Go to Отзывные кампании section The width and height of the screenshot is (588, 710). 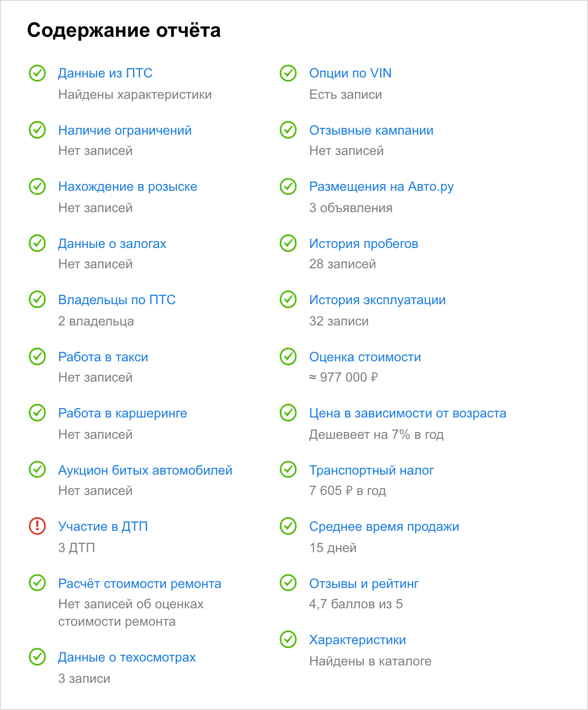pyautogui.click(x=371, y=130)
